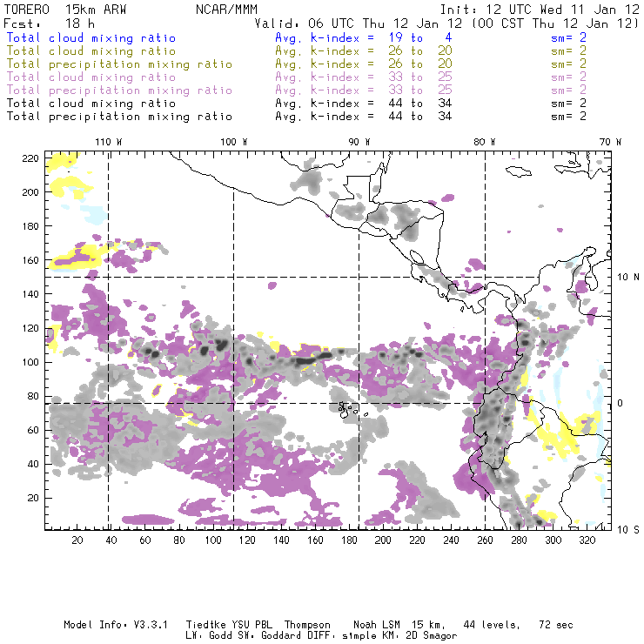Click "26 to 20" k-index in olive cloud row
644x644 pixels.
tap(420, 51)
